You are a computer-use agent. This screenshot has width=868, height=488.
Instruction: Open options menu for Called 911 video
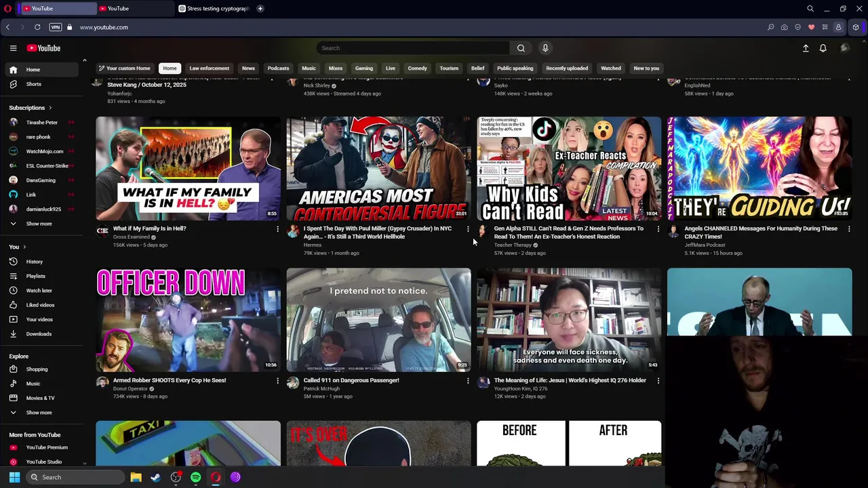[467, 381]
